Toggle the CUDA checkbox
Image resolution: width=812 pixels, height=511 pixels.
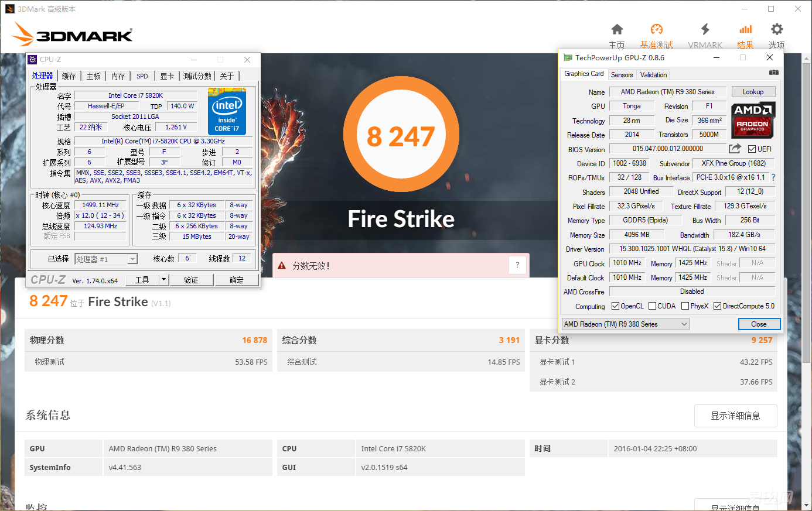coord(652,306)
